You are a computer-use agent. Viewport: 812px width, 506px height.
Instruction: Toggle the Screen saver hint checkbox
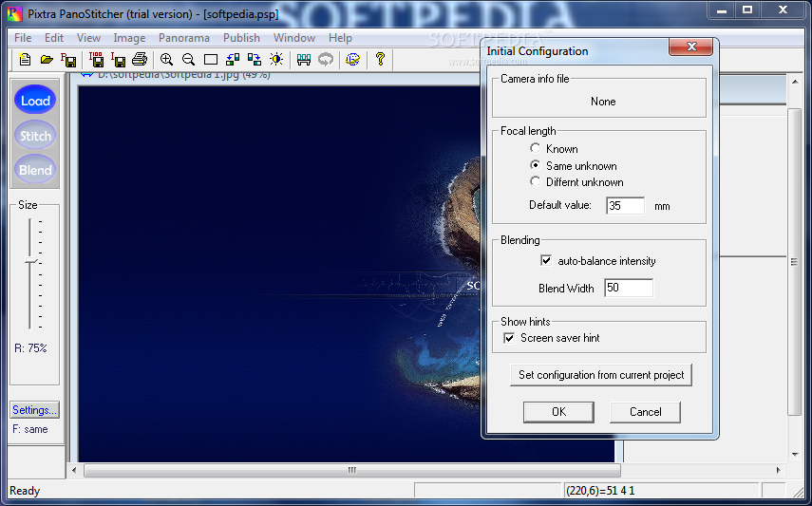tap(510, 338)
